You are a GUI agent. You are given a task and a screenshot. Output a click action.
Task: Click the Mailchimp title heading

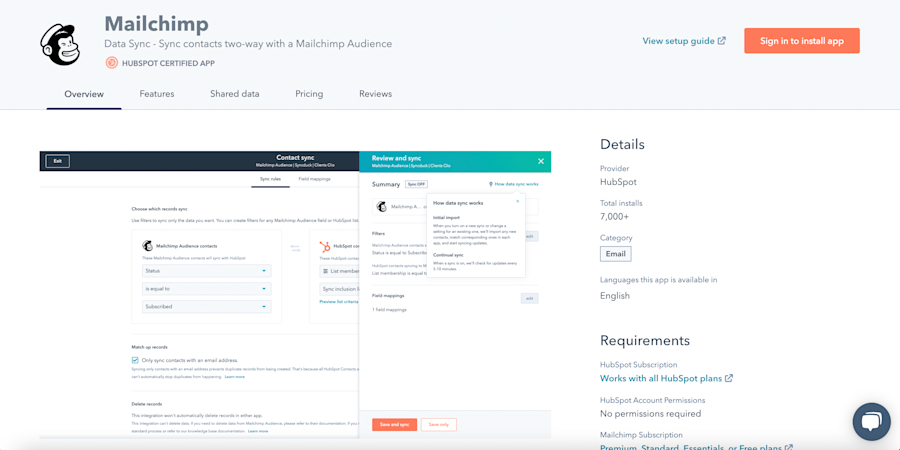(x=156, y=24)
